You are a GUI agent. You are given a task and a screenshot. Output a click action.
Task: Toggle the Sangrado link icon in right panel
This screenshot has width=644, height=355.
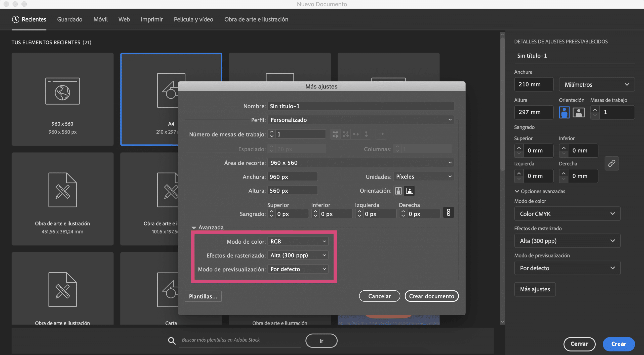pos(612,163)
